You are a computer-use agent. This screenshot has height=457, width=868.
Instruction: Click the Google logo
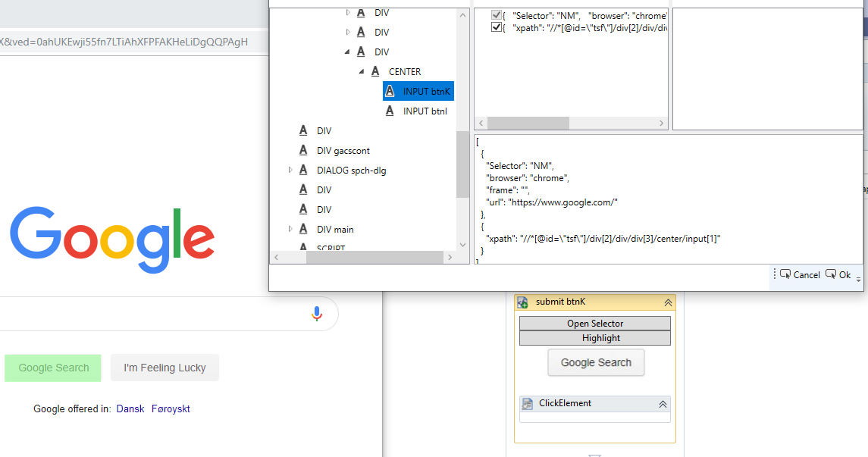pos(112,239)
